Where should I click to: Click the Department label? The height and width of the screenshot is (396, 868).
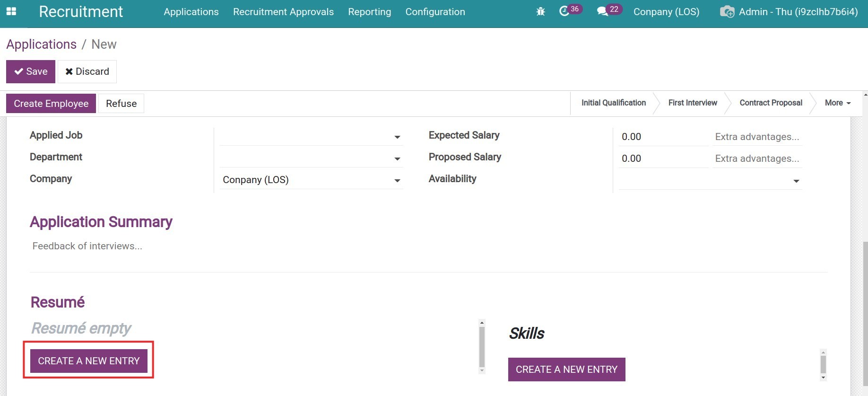56,157
